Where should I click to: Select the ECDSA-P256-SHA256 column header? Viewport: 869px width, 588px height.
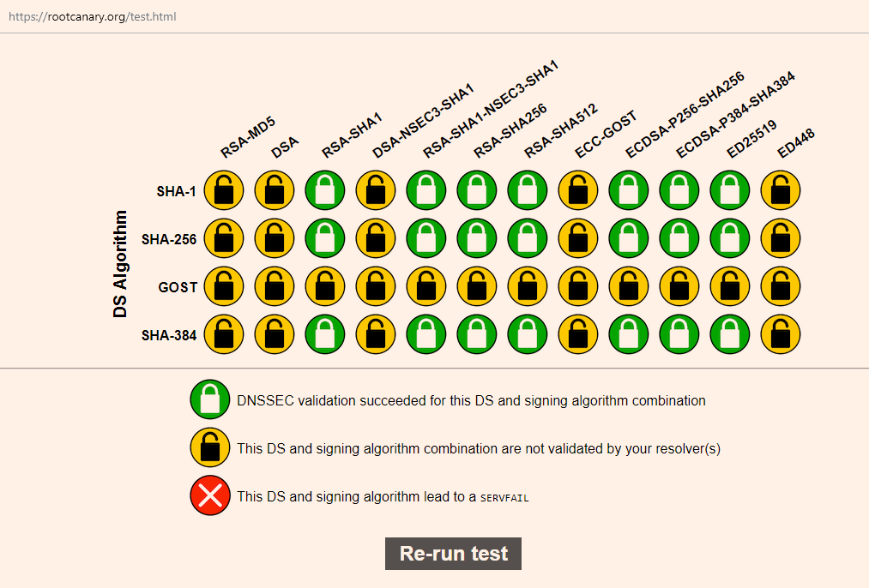[x=685, y=115]
